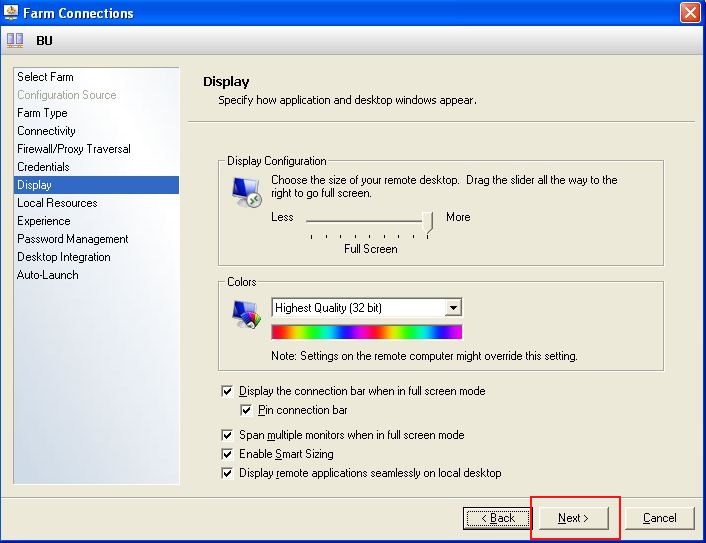Toggle Enable Smart Sizing checkbox
The width and height of the screenshot is (706, 543).
[x=228, y=454]
